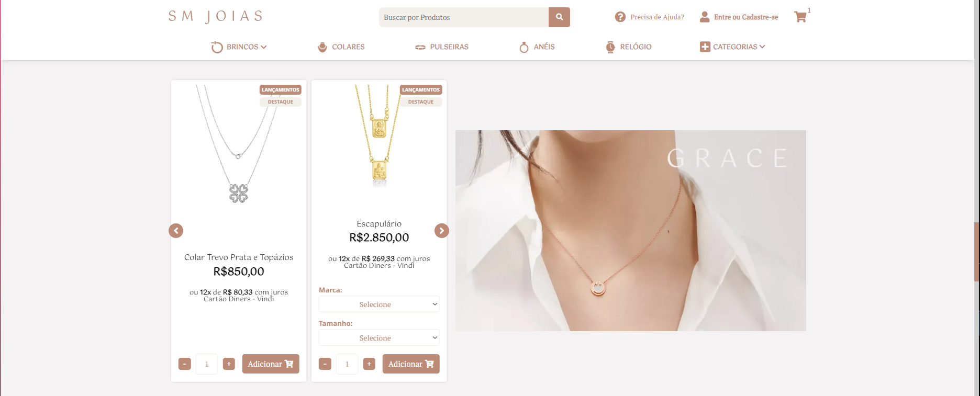Expand the Brincos menu

[x=239, y=47]
